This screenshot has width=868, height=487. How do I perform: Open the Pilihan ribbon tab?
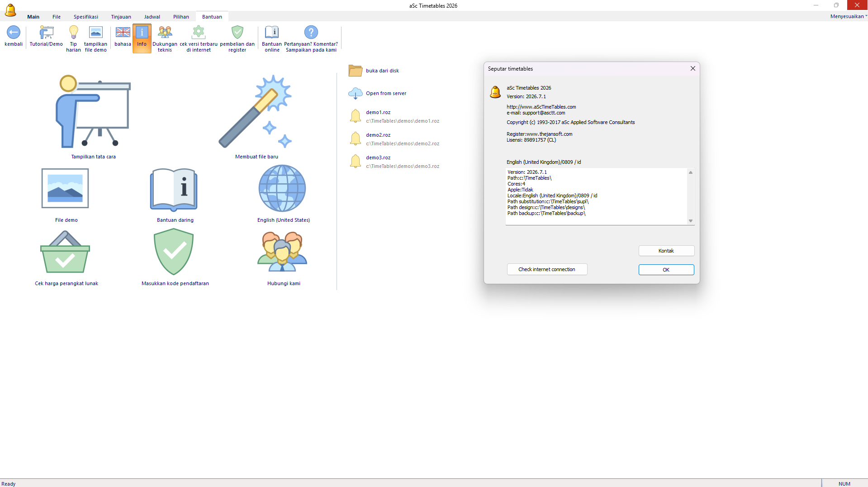181,17
